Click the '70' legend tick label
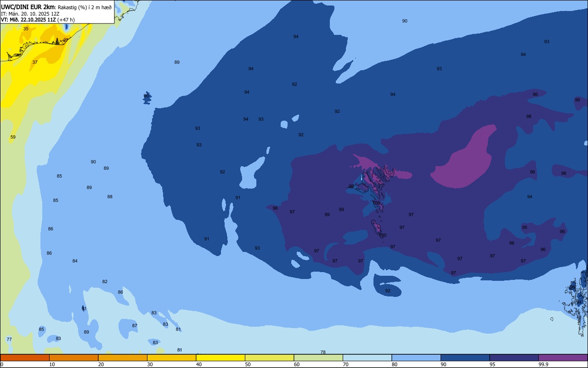 point(345,364)
